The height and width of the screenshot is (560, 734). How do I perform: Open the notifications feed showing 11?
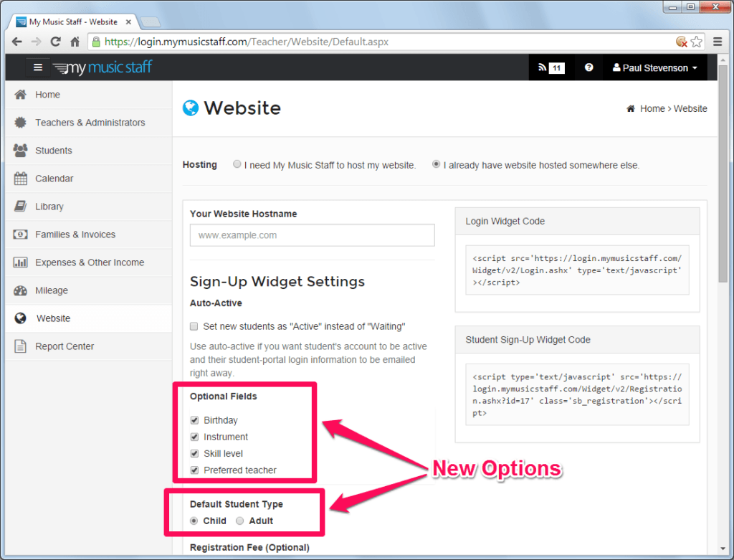[550, 67]
